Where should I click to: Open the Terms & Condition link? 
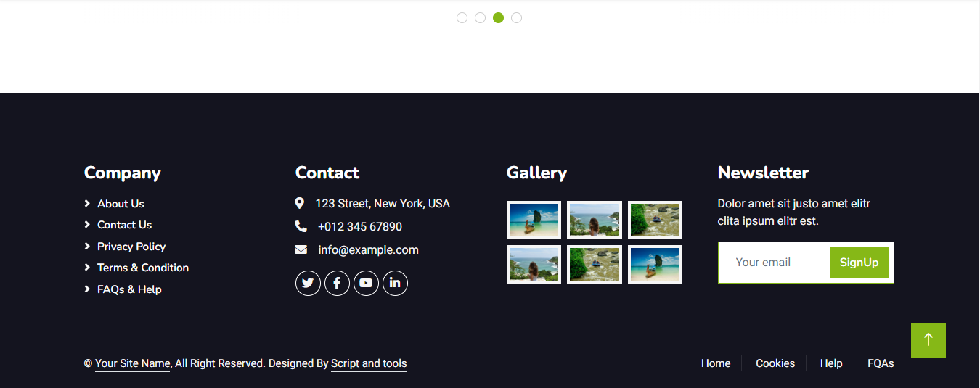(143, 268)
